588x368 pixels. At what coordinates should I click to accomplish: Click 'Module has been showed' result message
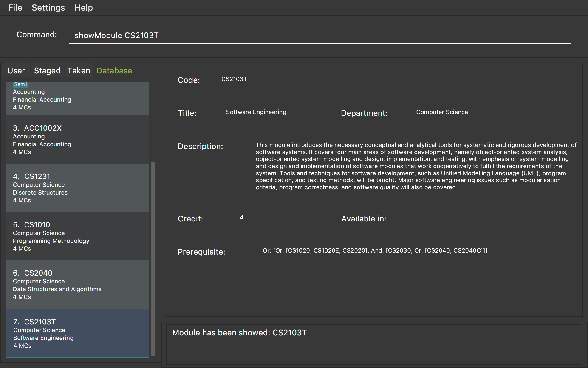(239, 333)
